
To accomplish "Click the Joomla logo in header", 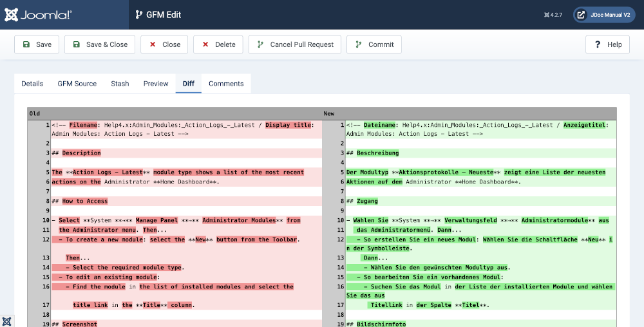I will click(38, 15).
